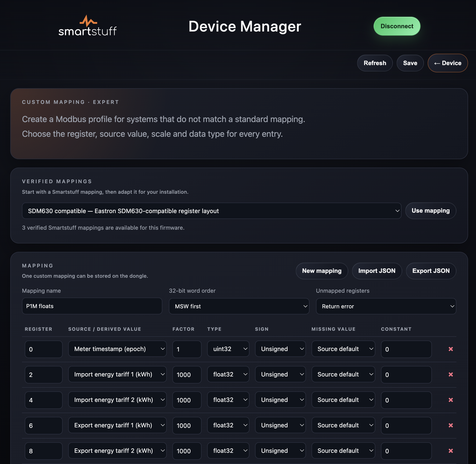Image resolution: width=476 pixels, height=464 pixels.
Task: Open the 32-bit word order dropdown
Action: coord(239,306)
